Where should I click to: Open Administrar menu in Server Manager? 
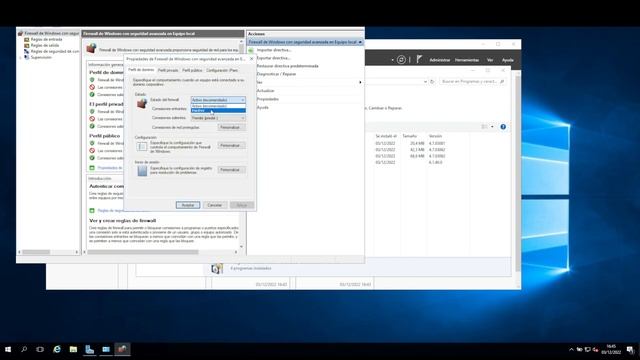439,60
